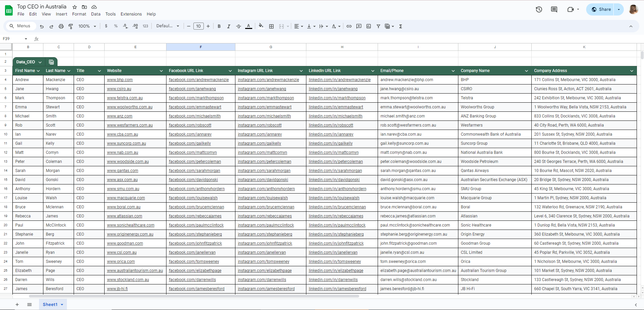Open linkedin.com/in/emmastewart link

336,107
